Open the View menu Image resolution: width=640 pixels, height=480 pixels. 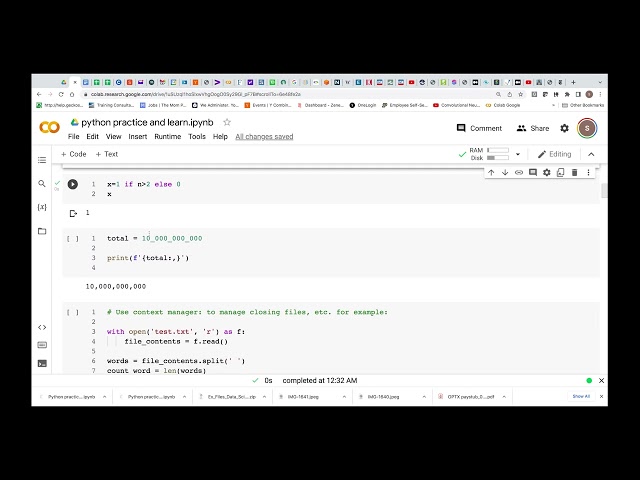click(113, 136)
